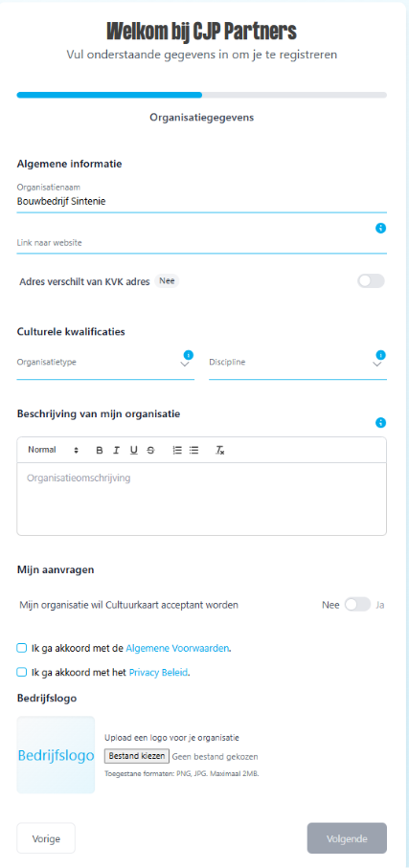Open the Algemene Voorwaarden link
This screenshot has height=868, width=409.
coord(177,648)
